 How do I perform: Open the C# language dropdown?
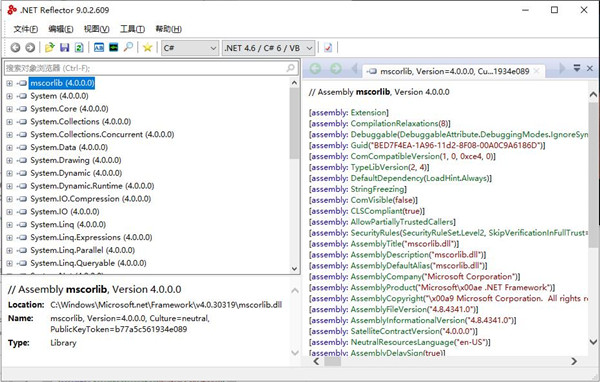point(190,48)
